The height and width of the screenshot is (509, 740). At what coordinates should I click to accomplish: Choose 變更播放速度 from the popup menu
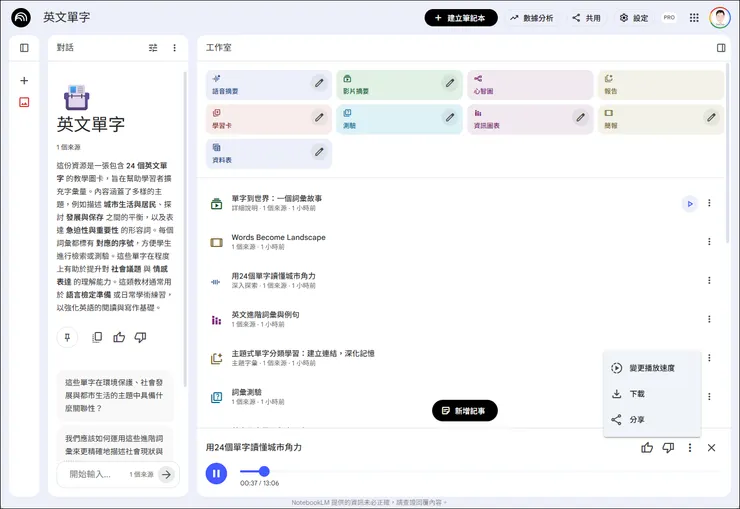652,368
